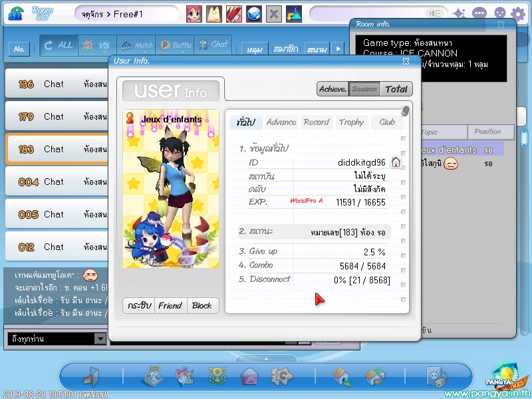Select room 136 Chat row
The image size is (532, 399).
57,84
